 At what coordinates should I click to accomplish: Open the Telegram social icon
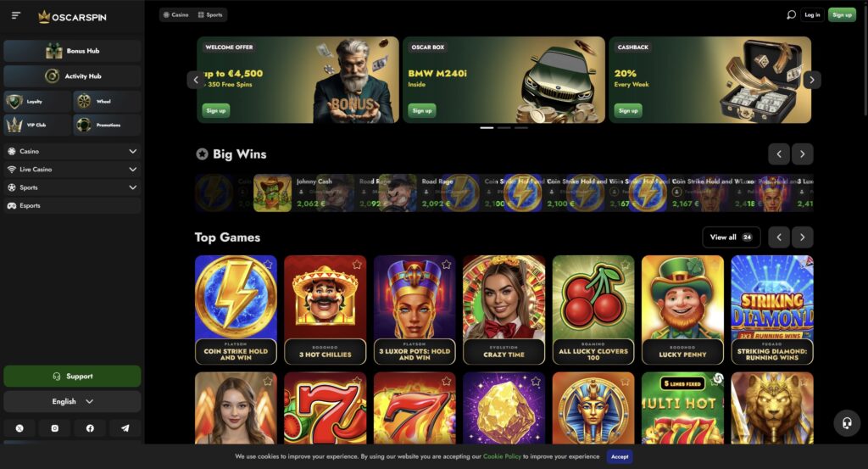[125, 428]
